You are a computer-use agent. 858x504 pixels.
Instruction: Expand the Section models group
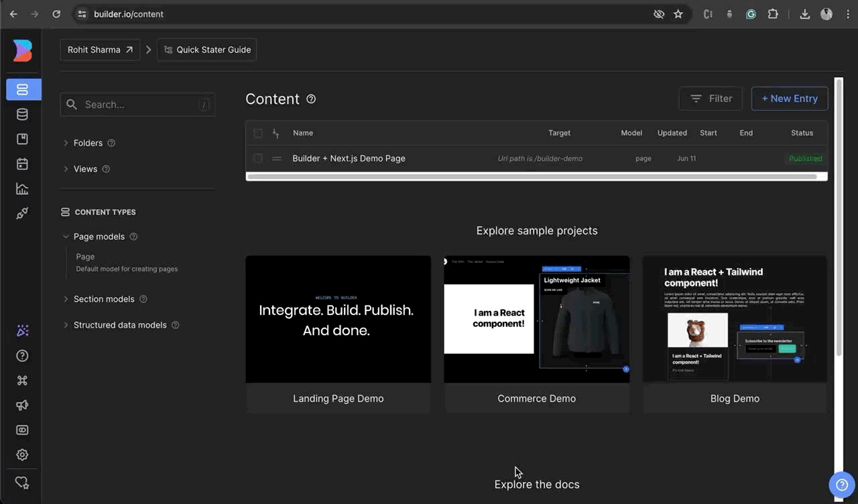tap(66, 299)
